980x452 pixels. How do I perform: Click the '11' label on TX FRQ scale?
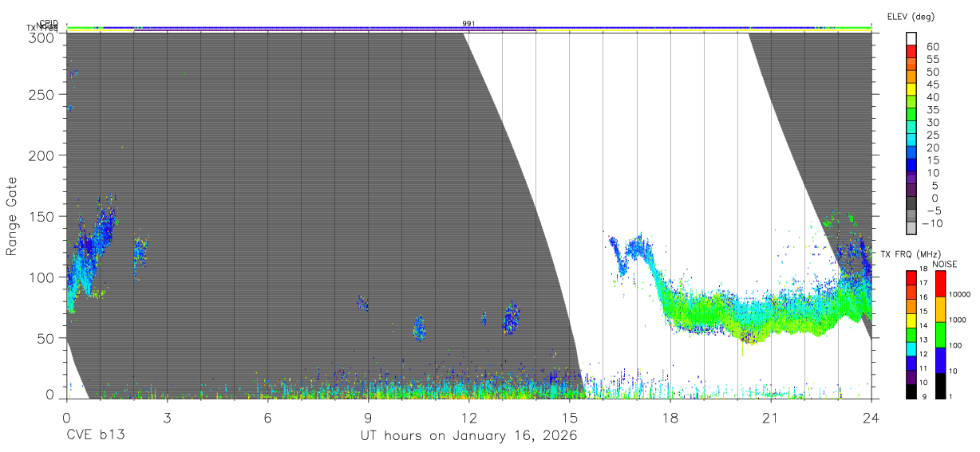click(x=923, y=369)
